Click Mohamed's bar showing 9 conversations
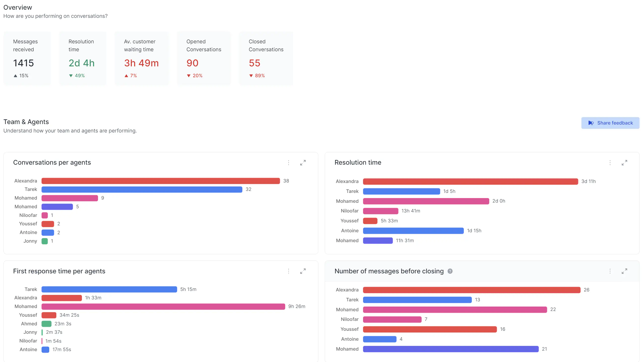The height and width of the screenshot is (362, 644). (x=70, y=198)
